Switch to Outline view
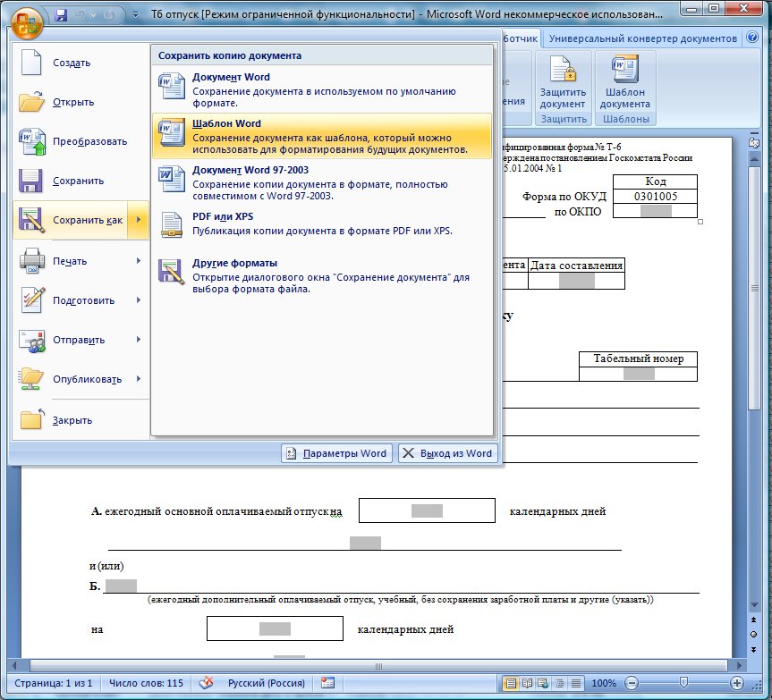 (x=560, y=683)
